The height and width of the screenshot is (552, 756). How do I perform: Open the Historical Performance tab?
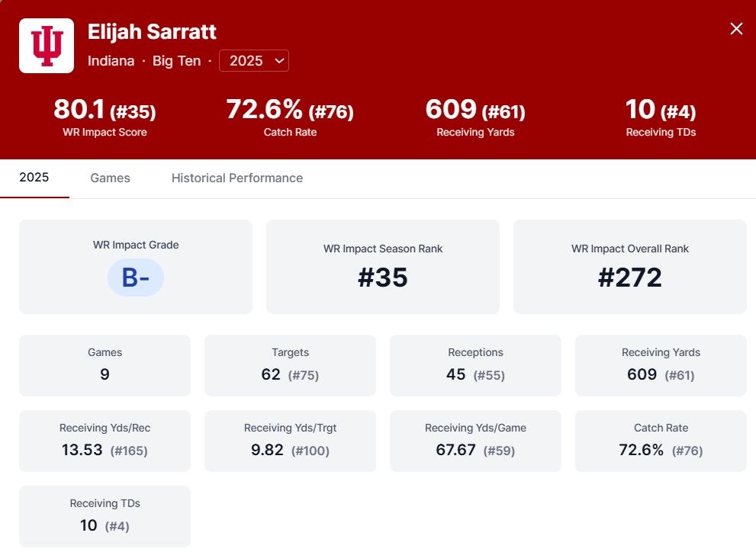(236, 178)
